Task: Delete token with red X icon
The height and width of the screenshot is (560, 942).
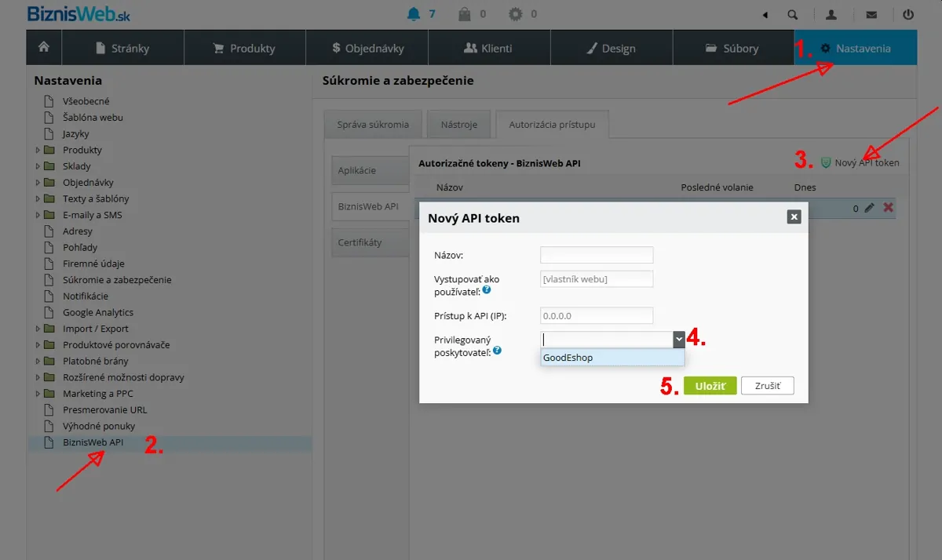Action: click(x=888, y=208)
